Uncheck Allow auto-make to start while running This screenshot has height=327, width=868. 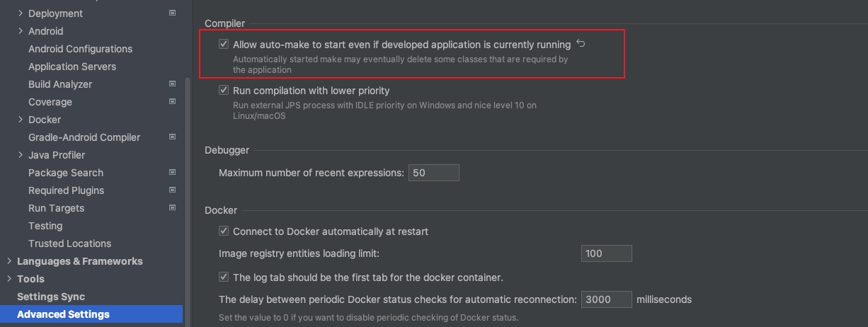click(224, 44)
